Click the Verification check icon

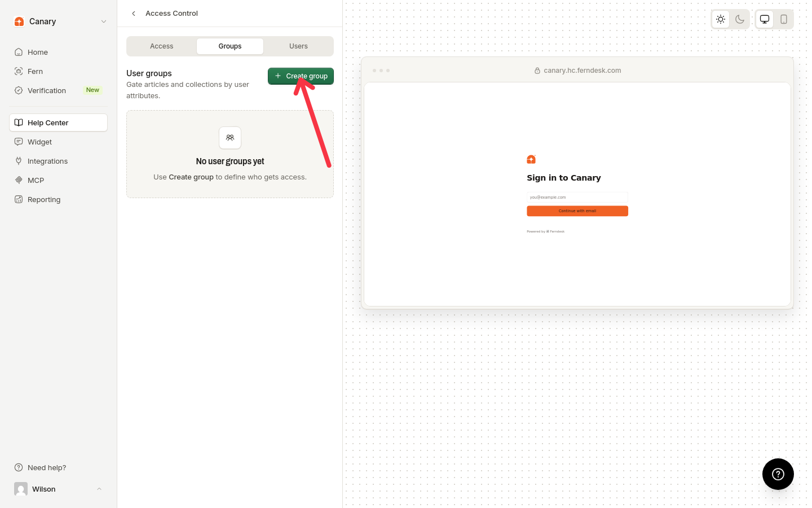pyautogui.click(x=19, y=90)
